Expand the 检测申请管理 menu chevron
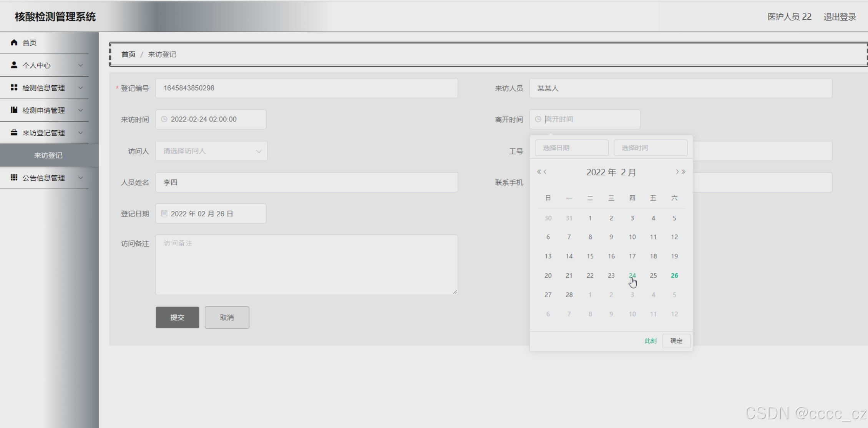 pyautogui.click(x=81, y=110)
